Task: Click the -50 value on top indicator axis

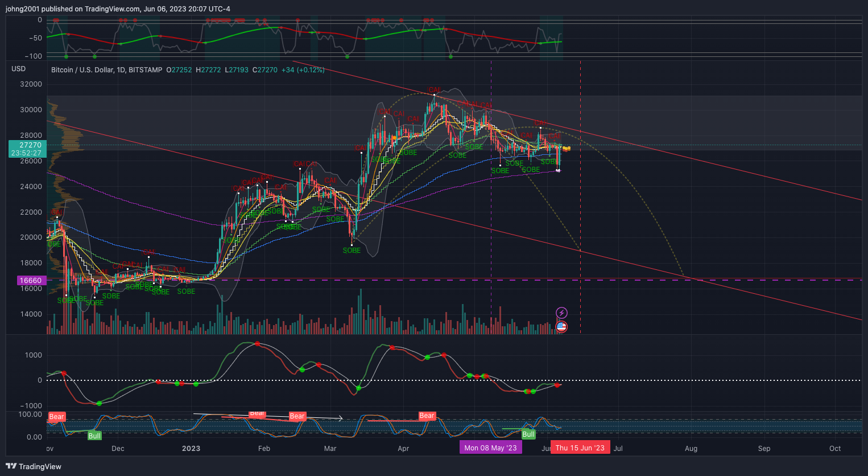Action: [x=35, y=38]
